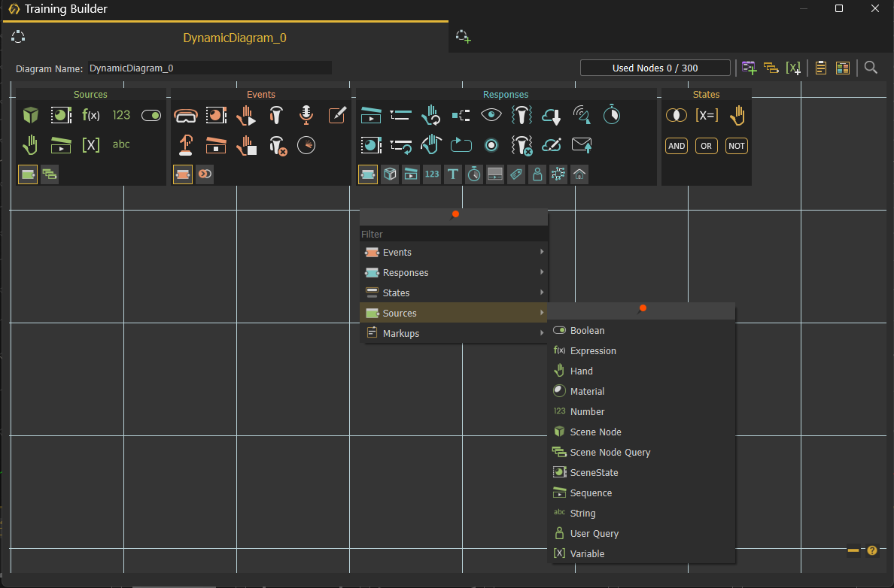Click the help question mark icon
This screenshot has height=588, width=894.
(872, 550)
